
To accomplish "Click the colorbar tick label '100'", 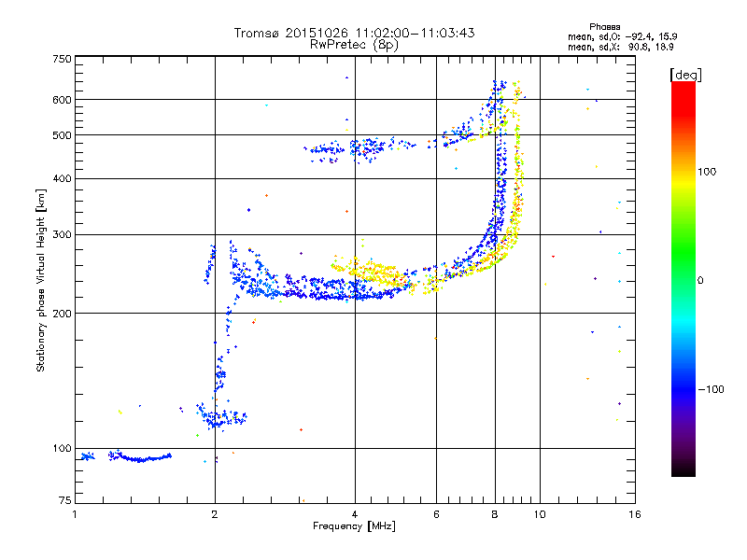I will tap(707, 172).
